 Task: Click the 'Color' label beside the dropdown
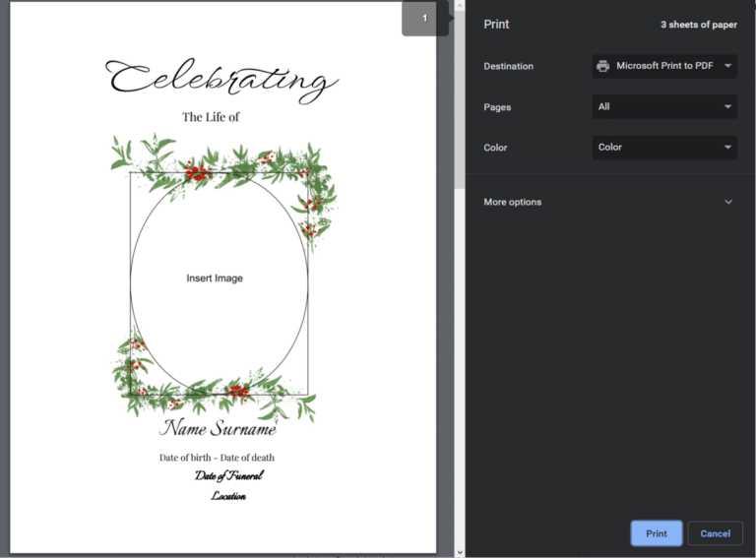click(x=495, y=148)
